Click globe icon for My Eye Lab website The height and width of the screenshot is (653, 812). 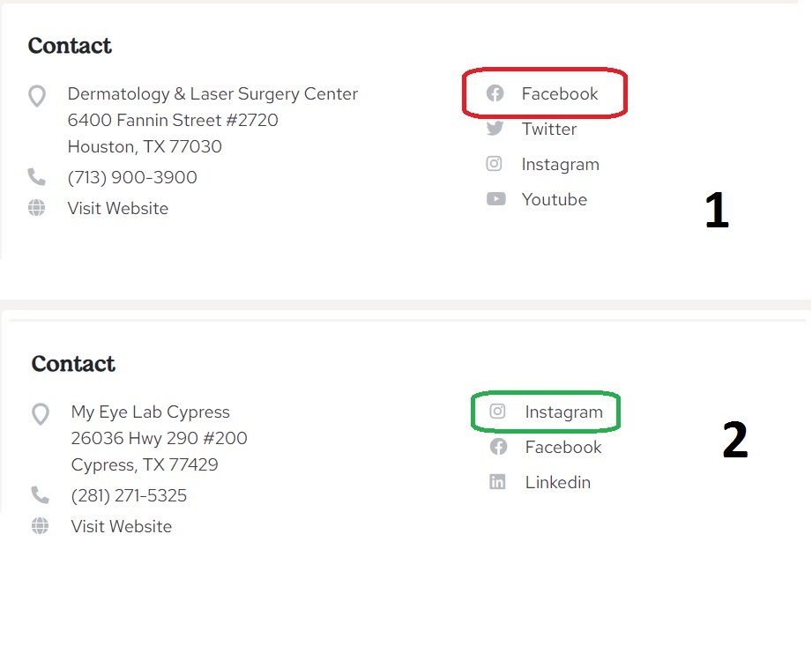pos(40,526)
